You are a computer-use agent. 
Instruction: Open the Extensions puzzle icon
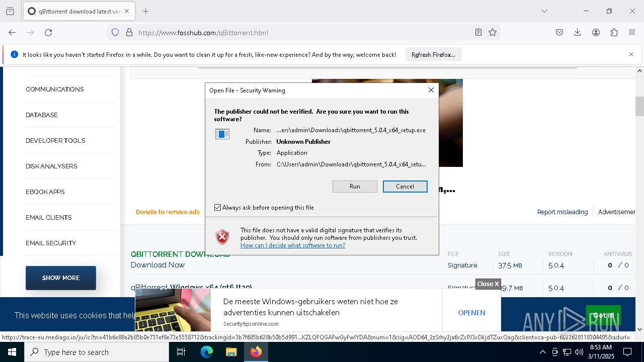(614, 33)
